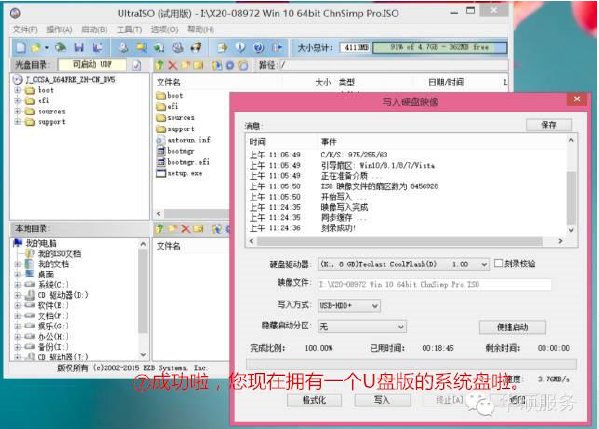The image size is (599, 429).
Task: Click blue disc icon in image pane toolbar
Action: (230, 65)
